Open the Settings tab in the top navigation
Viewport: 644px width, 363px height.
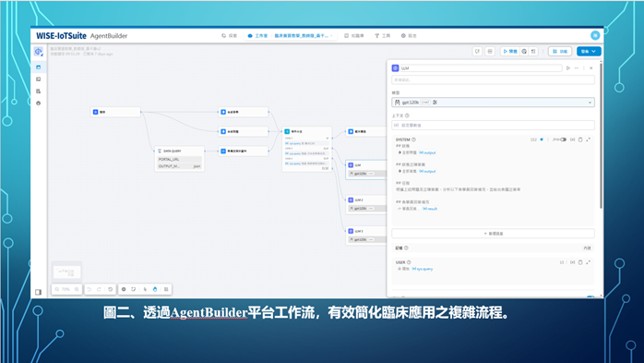coord(409,36)
